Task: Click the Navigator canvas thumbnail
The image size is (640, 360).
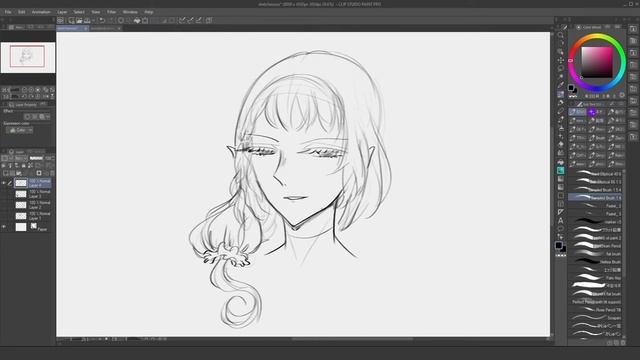Action: (28, 58)
